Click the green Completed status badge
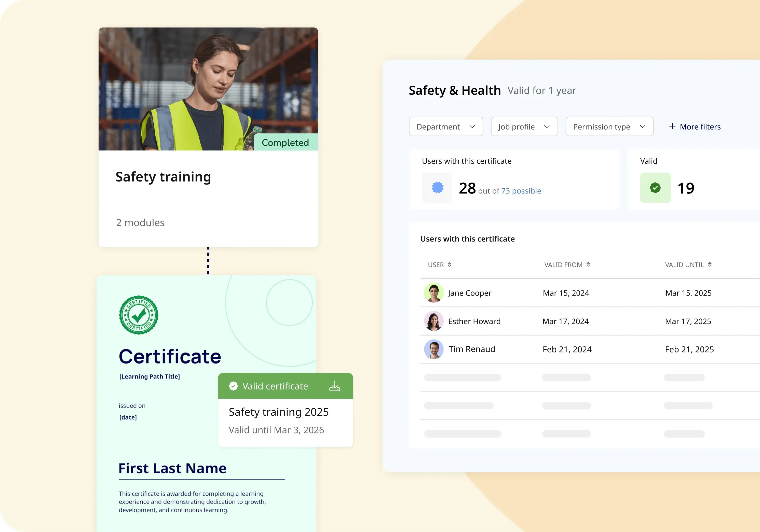The width and height of the screenshot is (760, 532). tap(285, 142)
